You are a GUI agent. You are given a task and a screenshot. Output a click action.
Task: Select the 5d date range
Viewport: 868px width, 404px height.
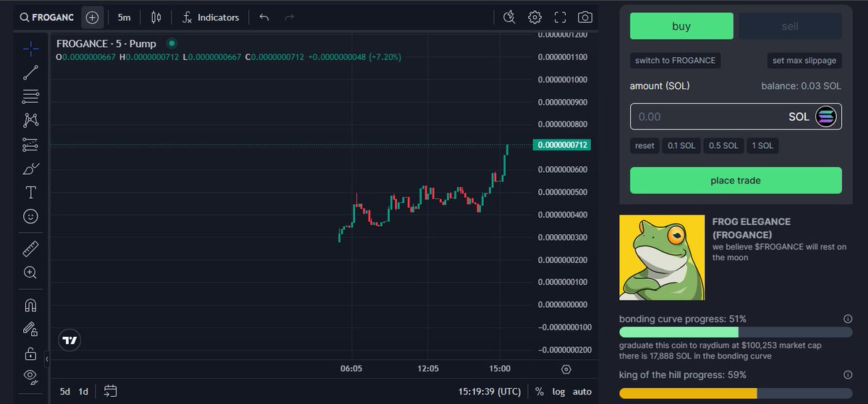[x=65, y=392]
